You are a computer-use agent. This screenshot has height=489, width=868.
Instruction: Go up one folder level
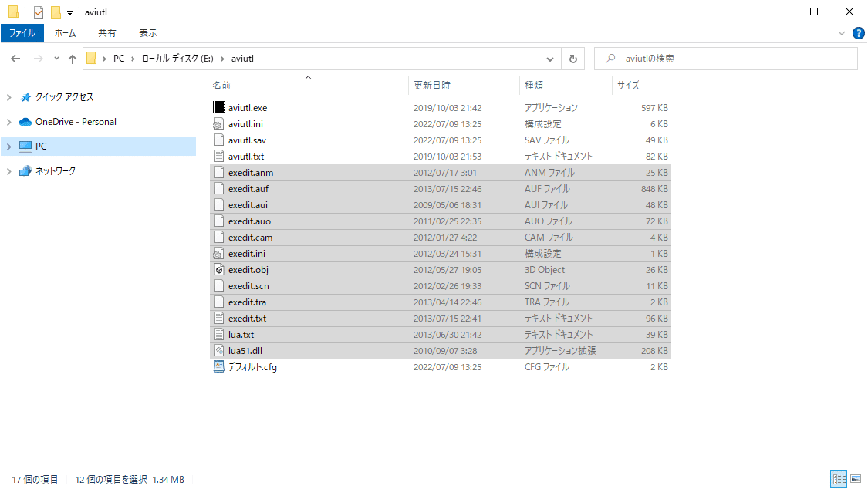72,59
